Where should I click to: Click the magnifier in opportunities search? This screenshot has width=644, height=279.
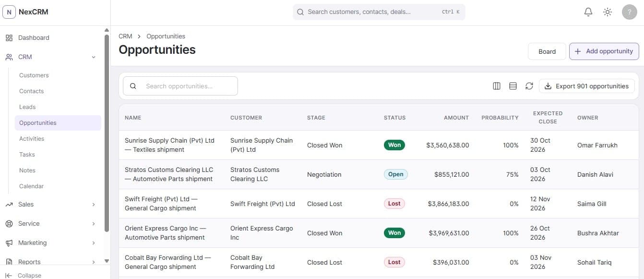pos(133,86)
